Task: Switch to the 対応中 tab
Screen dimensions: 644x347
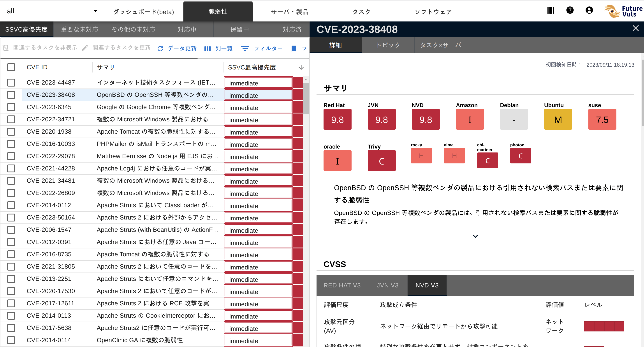Action: point(187,30)
